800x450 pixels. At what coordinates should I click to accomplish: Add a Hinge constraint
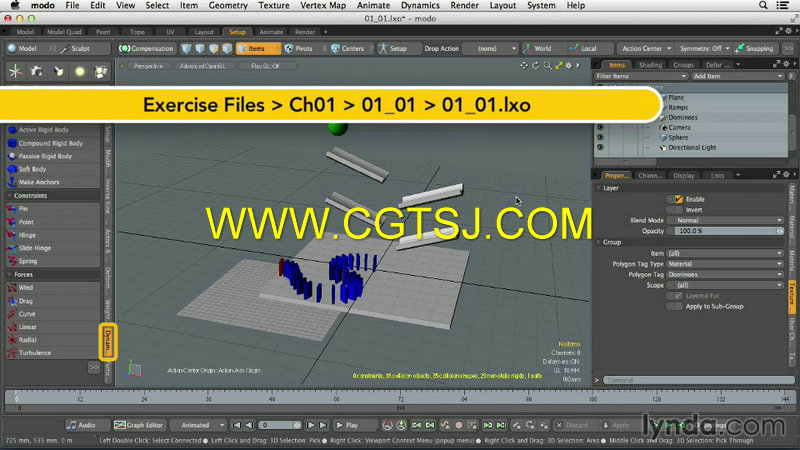[53, 235]
